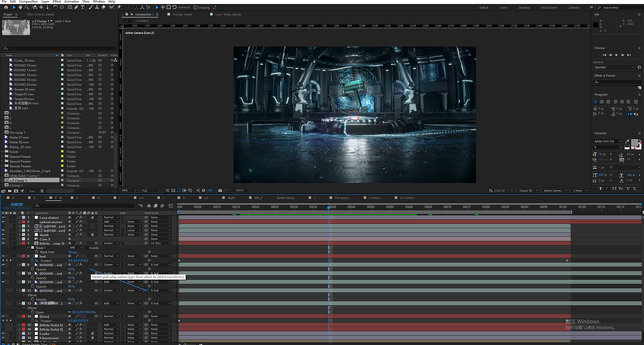The height and width of the screenshot is (345, 644).
Task: Switch to Pre-comp 1 timeline tab
Action: (342, 198)
